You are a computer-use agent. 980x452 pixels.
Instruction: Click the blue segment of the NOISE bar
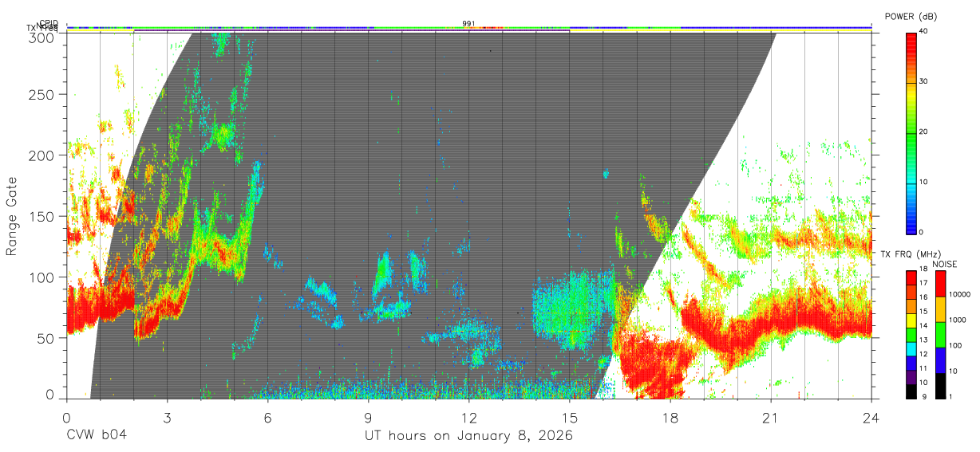(x=940, y=360)
